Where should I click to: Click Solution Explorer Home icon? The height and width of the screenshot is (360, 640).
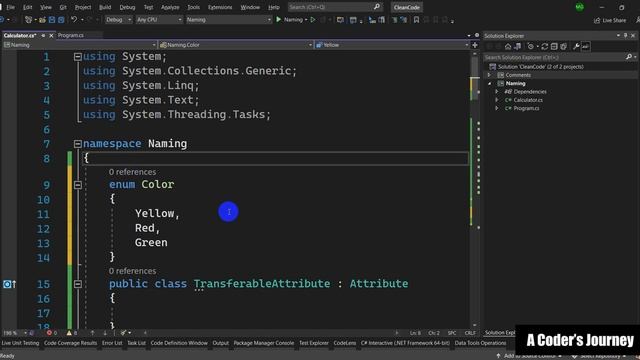(x=508, y=47)
